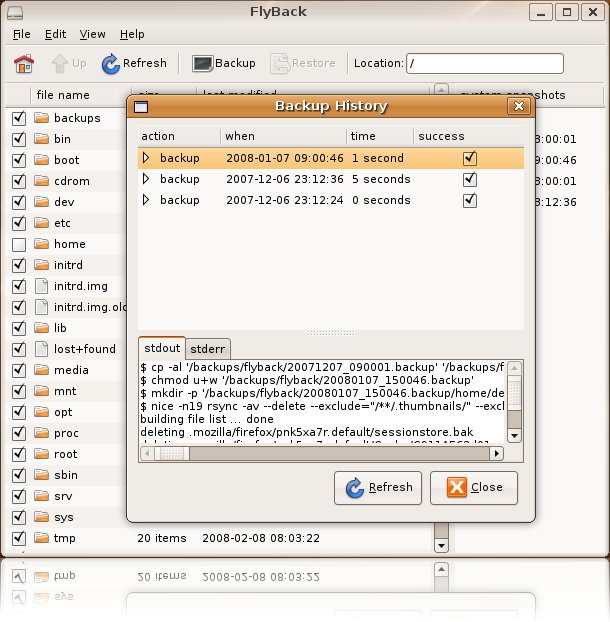Click the srv folder icon

point(41,496)
